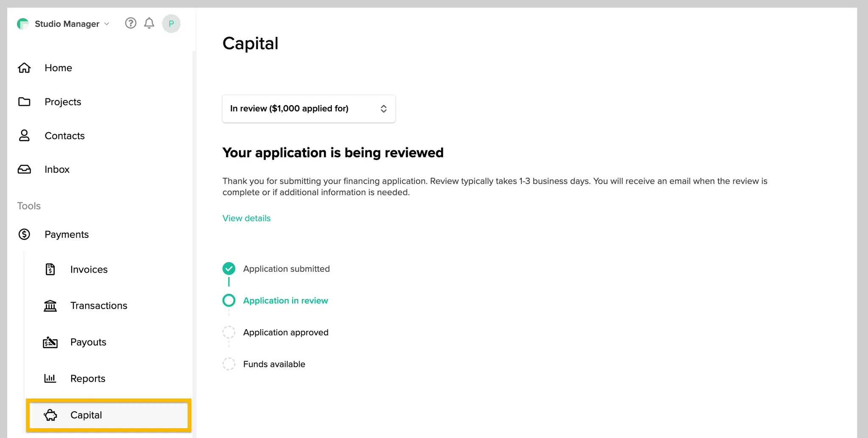The width and height of the screenshot is (868, 438).
Task: Expand the Studio Manager workspace chevron
Action: (x=107, y=24)
